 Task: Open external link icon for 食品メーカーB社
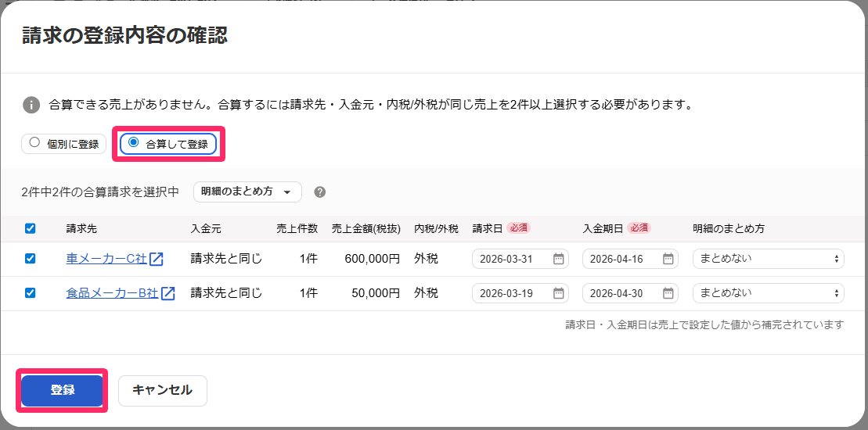(167, 293)
